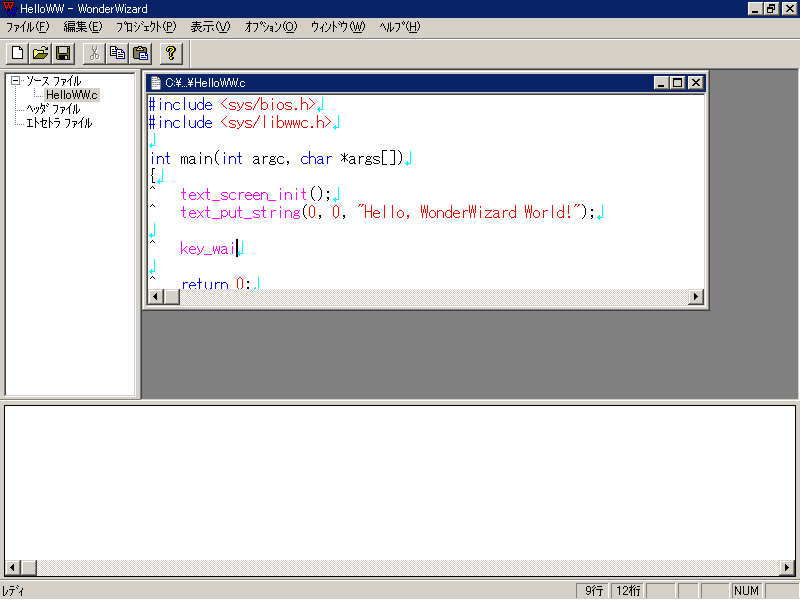This screenshot has width=800, height=600.
Task: Copy selection using the copy icon
Action: coord(117,53)
